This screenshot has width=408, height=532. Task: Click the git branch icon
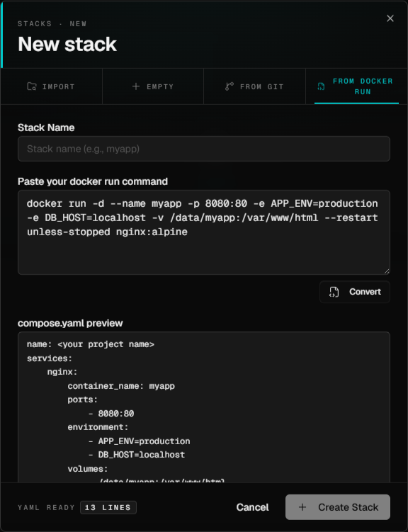coord(229,86)
